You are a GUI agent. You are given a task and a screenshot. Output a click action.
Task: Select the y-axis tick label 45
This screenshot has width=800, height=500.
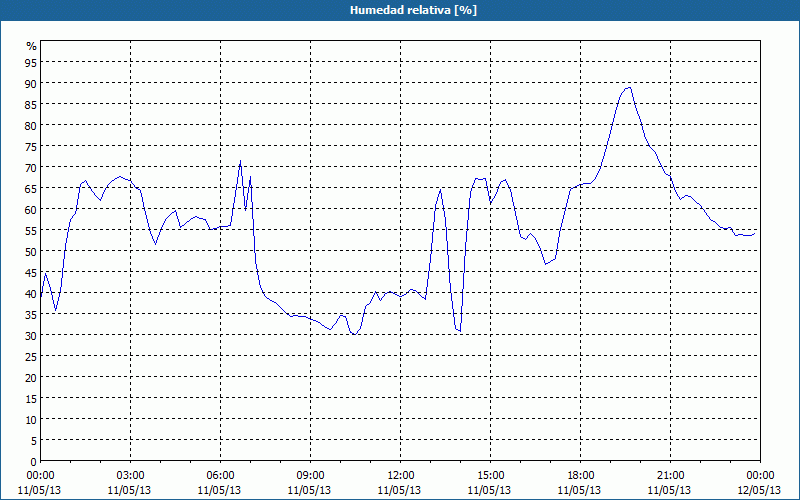(x=31, y=272)
